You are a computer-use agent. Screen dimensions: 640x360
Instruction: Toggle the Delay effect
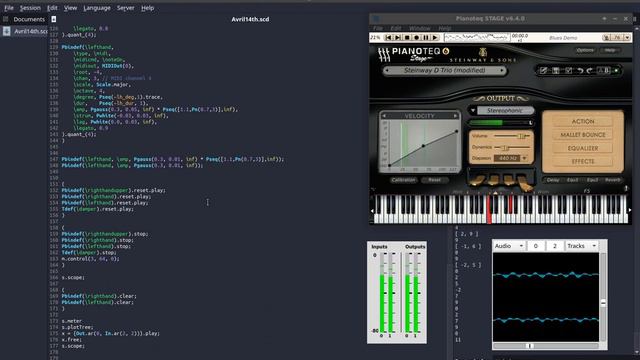(553, 180)
